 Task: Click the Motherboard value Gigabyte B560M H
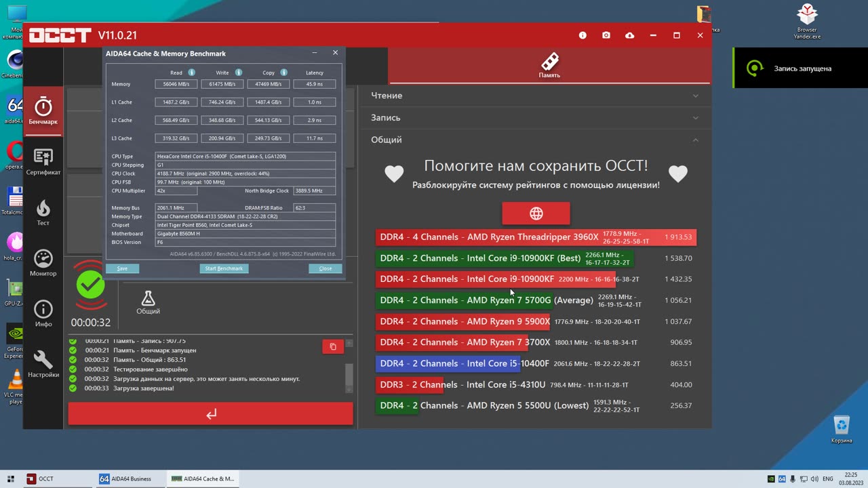[x=245, y=234]
